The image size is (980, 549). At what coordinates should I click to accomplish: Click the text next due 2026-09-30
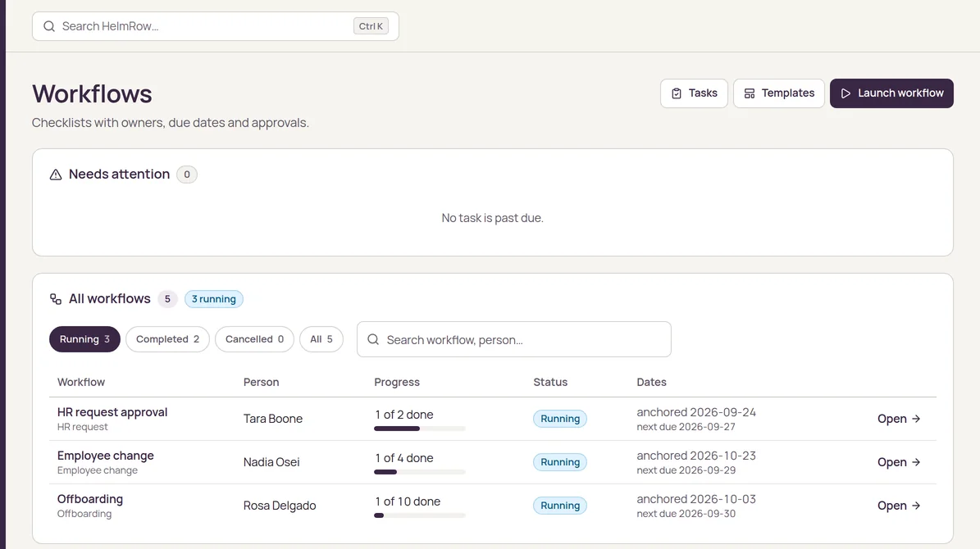(686, 514)
